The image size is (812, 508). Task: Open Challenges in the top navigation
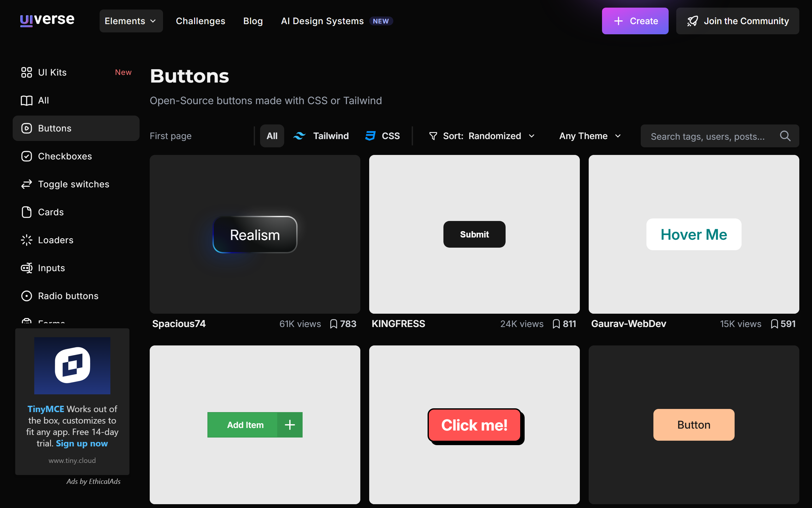point(200,21)
